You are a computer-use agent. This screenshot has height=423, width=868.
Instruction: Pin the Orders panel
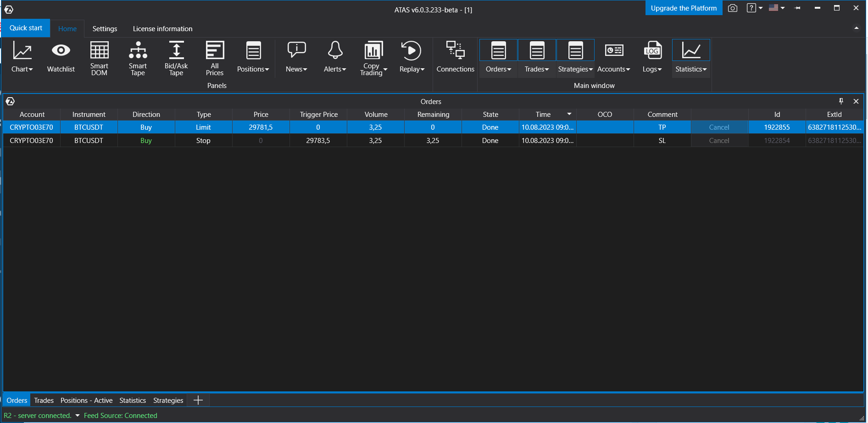841,101
